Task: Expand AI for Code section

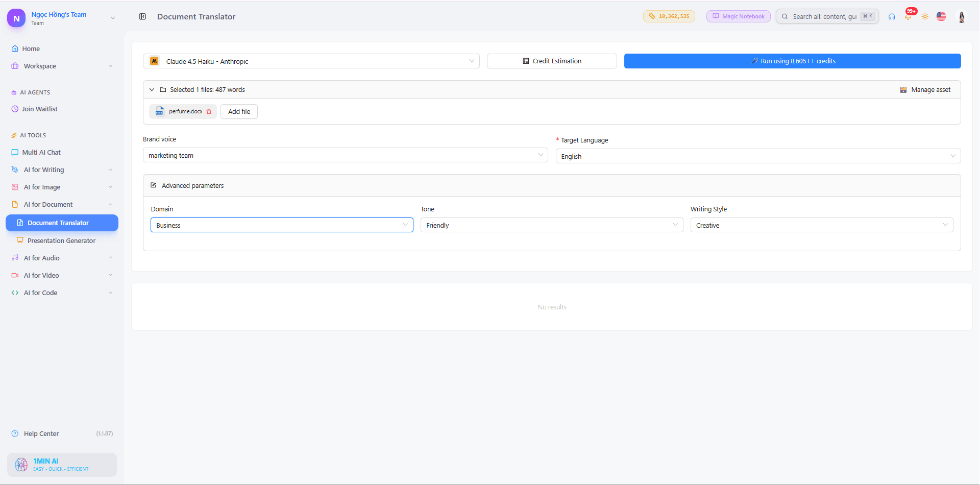Action: coord(62,293)
